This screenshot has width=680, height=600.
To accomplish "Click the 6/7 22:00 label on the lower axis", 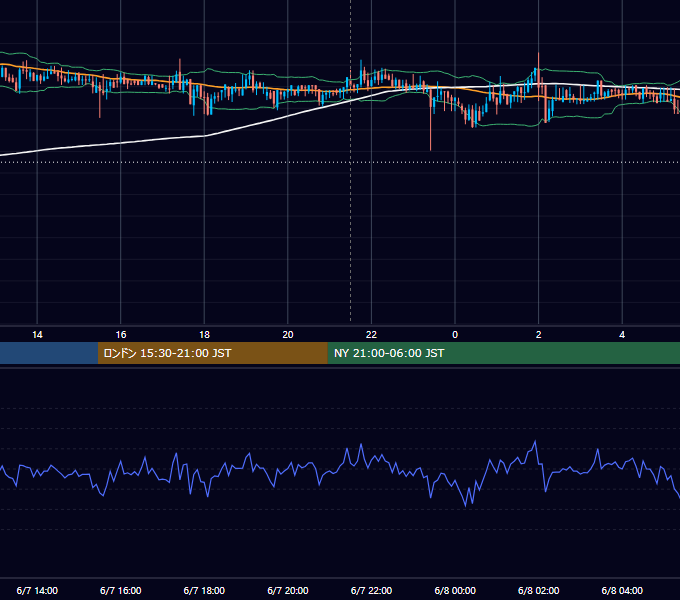I will point(371,590).
